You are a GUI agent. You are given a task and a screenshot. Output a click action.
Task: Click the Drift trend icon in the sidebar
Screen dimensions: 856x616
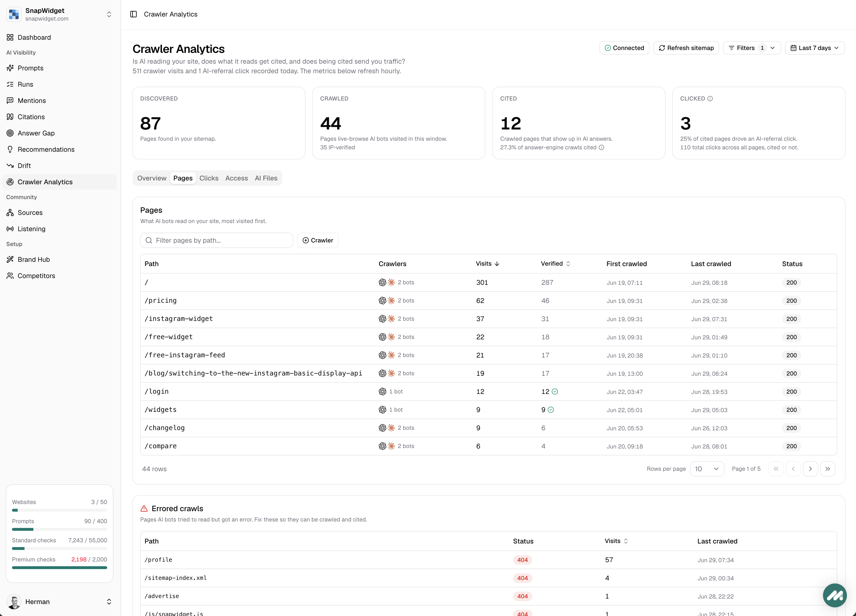(x=10, y=166)
